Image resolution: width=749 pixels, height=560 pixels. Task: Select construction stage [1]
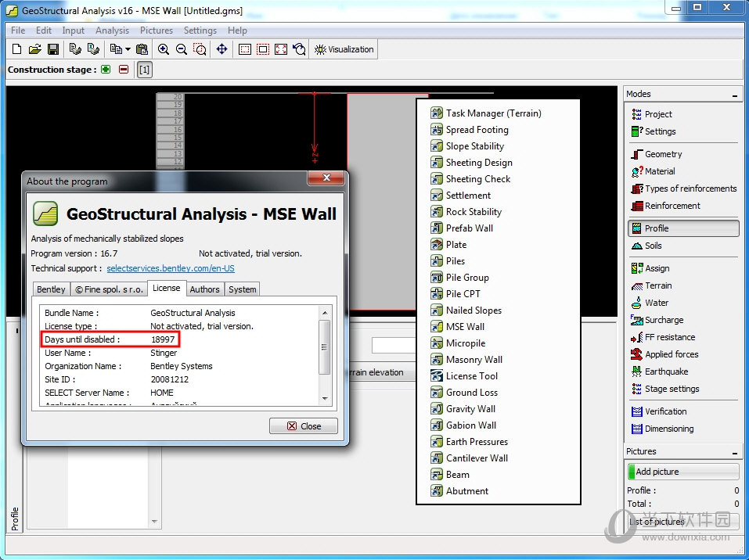144,70
